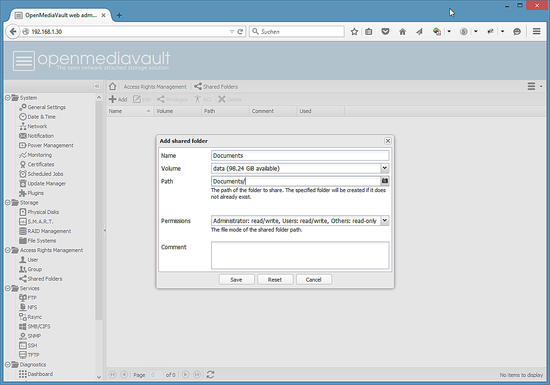Bookmark this page with the star icon

[x=354, y=32]
